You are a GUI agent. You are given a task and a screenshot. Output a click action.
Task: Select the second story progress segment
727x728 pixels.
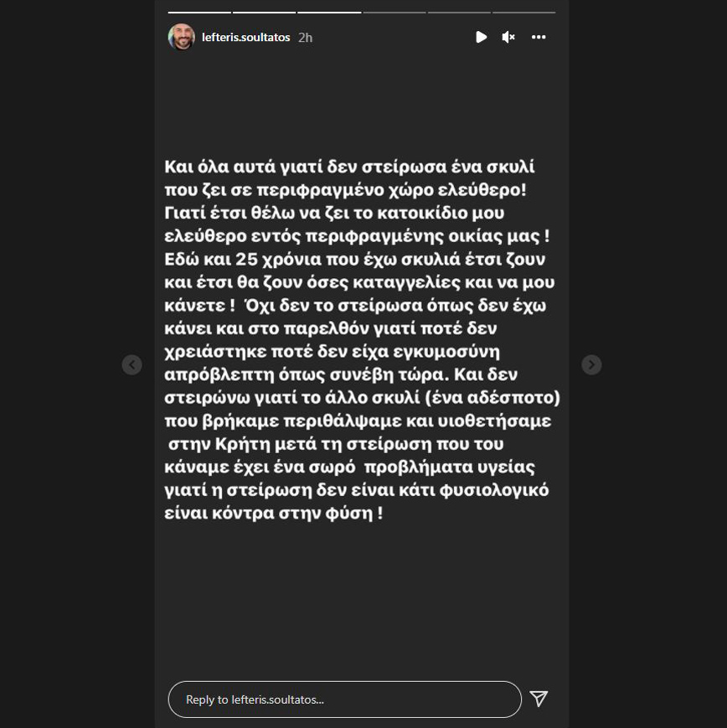[264, 13]
